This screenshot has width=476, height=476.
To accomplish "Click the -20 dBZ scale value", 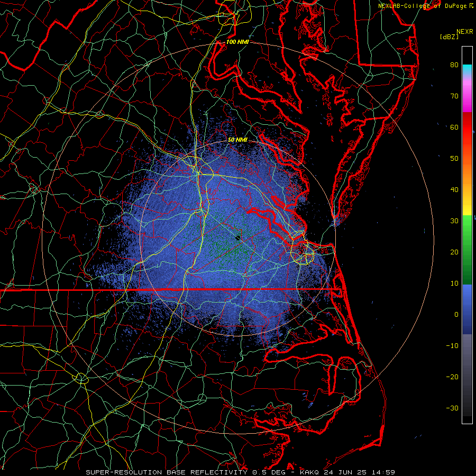I will tap(452, 377).
